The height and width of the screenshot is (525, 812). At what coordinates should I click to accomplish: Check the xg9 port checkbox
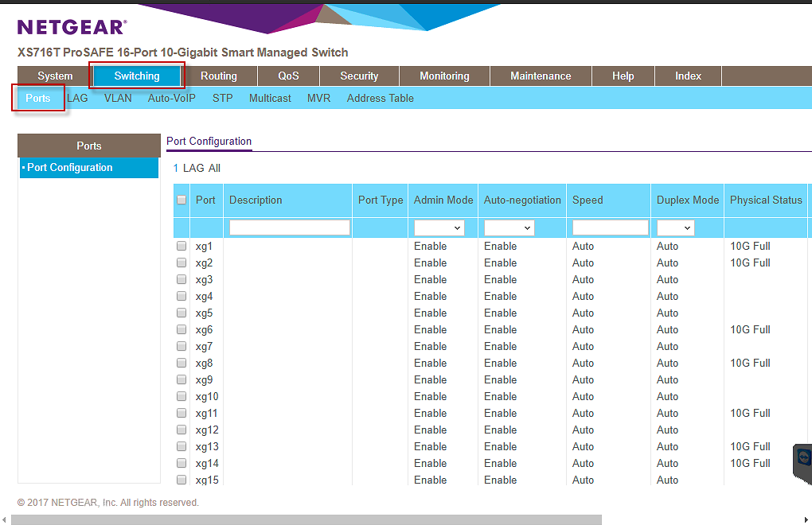click(182, 379)
